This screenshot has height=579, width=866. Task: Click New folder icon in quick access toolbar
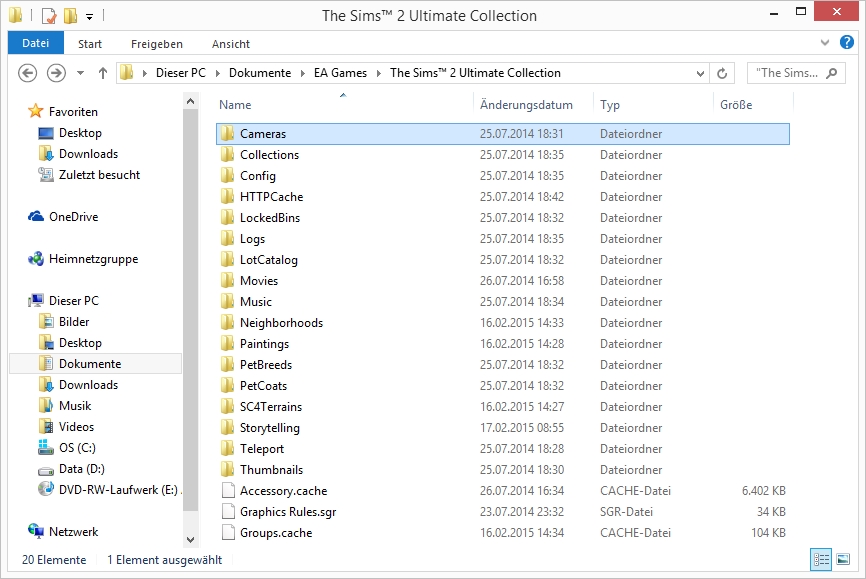70,16
